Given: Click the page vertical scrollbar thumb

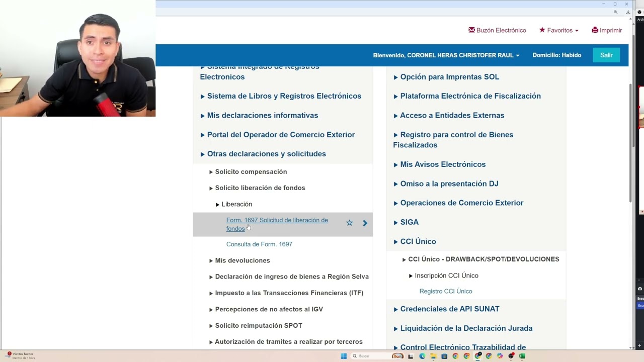Looking at the screenshot, I should point(631,143).
